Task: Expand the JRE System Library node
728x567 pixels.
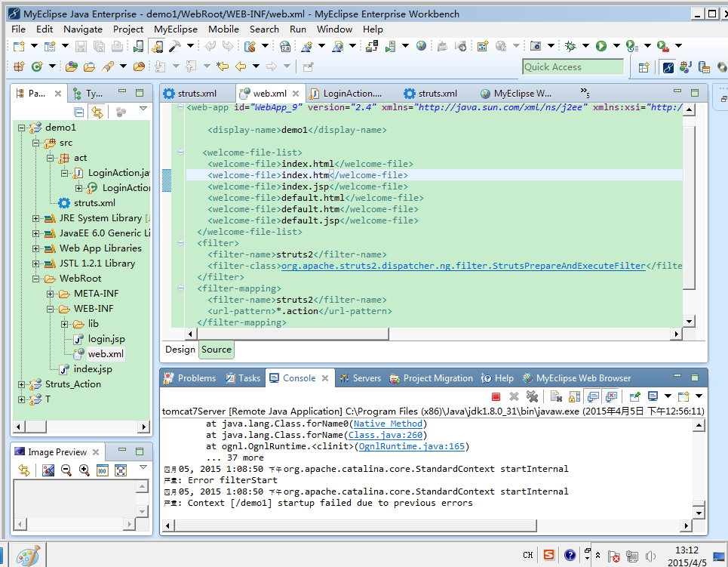Action: click(35, 218)
